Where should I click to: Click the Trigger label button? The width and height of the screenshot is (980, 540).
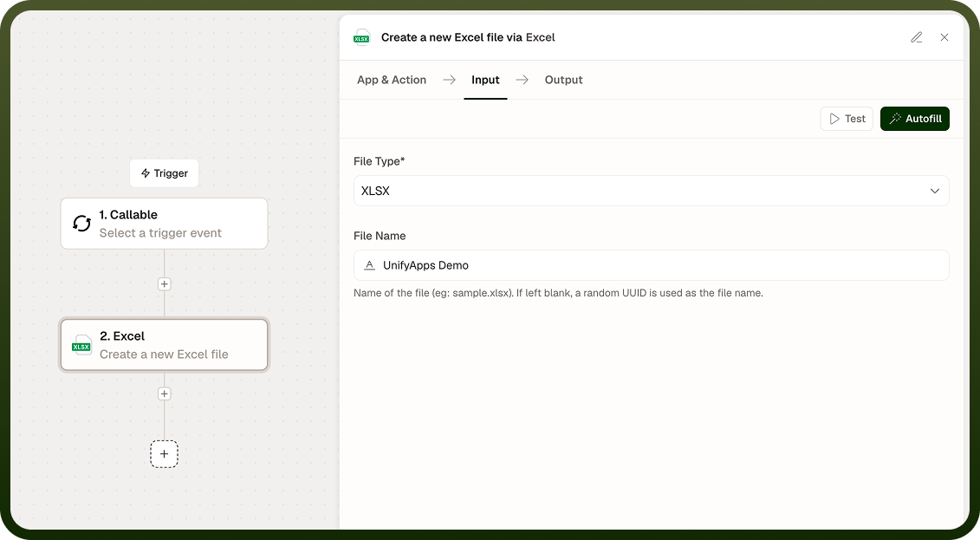coord(165,173)
